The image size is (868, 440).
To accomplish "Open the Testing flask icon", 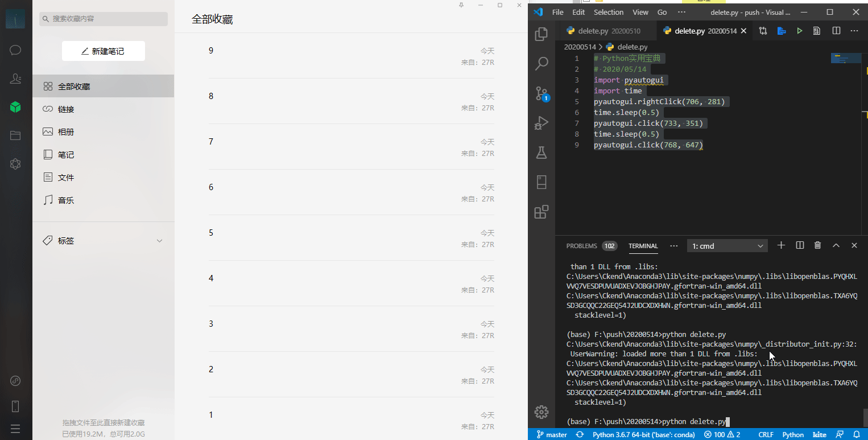I will [x=542, y=153].
